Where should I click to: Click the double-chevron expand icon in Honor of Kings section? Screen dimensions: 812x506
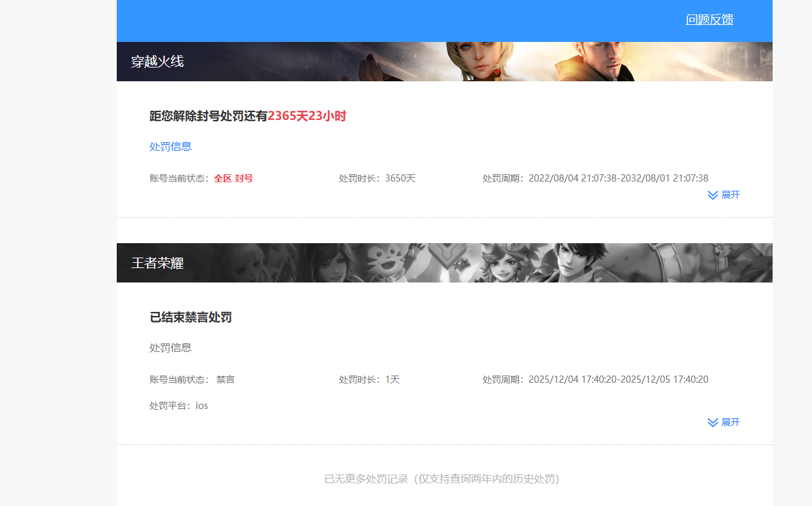click(x=712, y=422)
